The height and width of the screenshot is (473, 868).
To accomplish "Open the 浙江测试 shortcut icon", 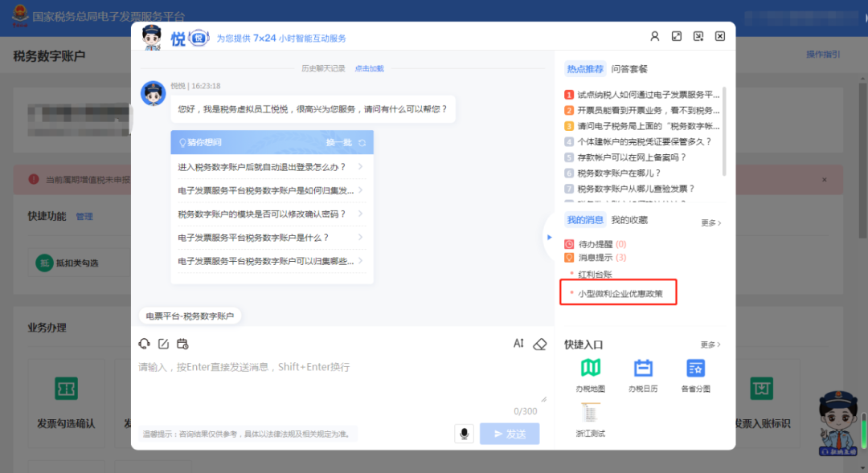I will (x=590, y=420).
